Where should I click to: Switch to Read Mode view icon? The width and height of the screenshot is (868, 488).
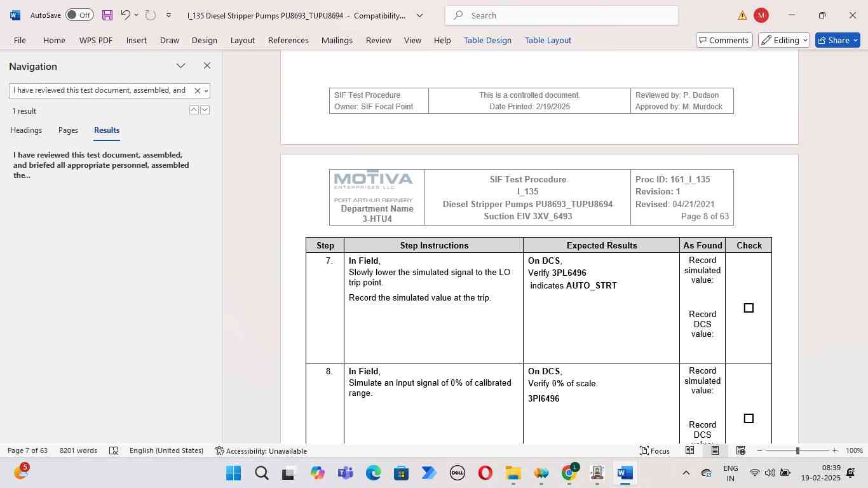pos(689,451)
